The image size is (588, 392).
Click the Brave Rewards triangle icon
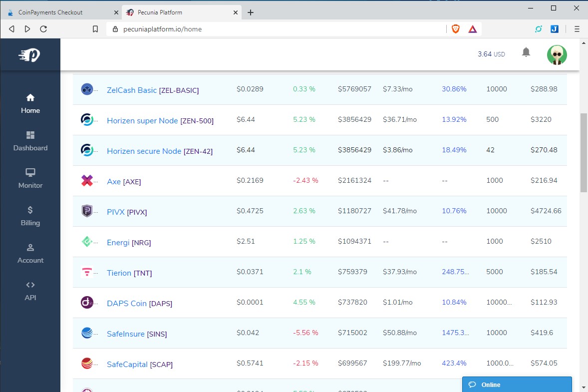click(473, 29)
